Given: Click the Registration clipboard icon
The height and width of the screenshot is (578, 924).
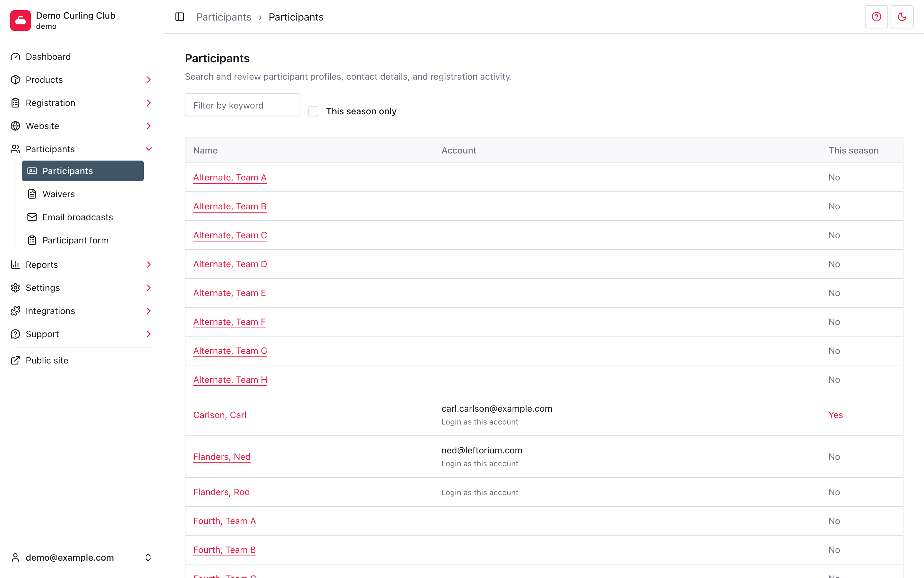Looking at the screenshot, I should click(x=15, y=103).
